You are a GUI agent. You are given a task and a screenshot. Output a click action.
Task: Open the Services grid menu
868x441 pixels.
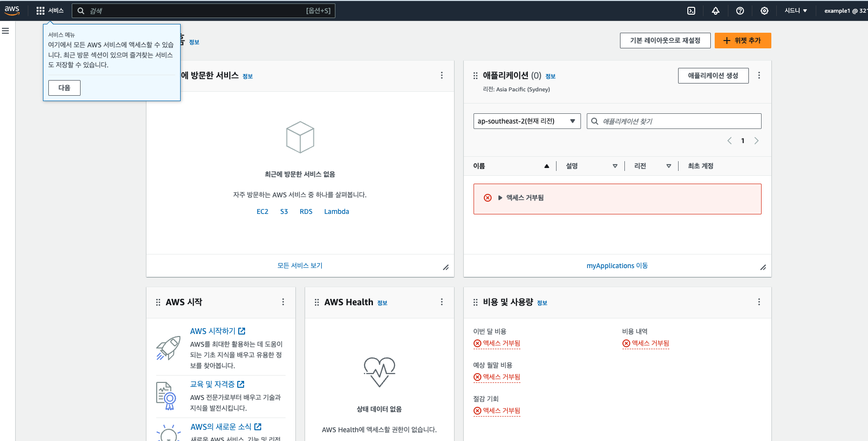(50, 11)
